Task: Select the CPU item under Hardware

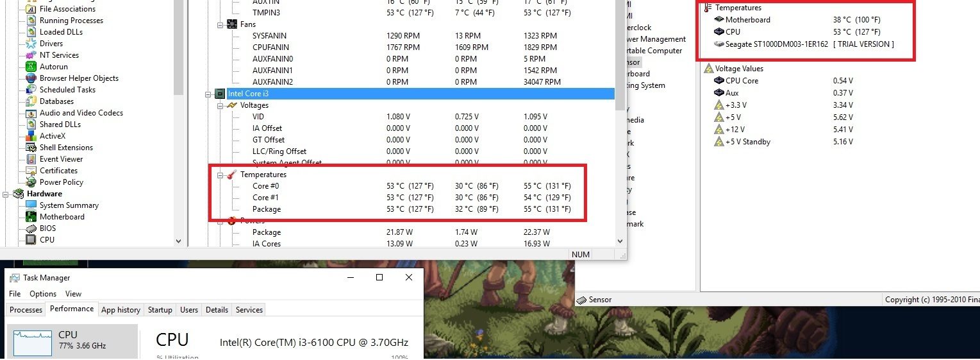Action: (47, 240)
